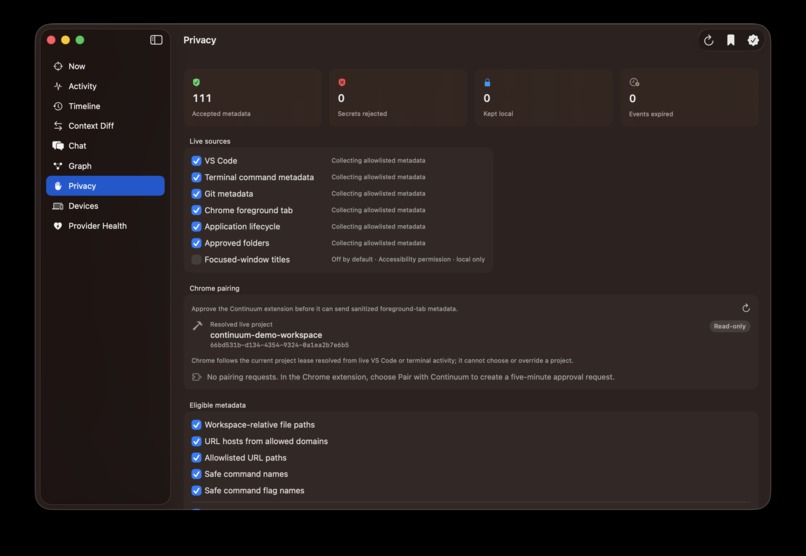The height and width of the screenshot is (556, 806).
Task: Click the green window zoom button
Action: coord(80,40)
